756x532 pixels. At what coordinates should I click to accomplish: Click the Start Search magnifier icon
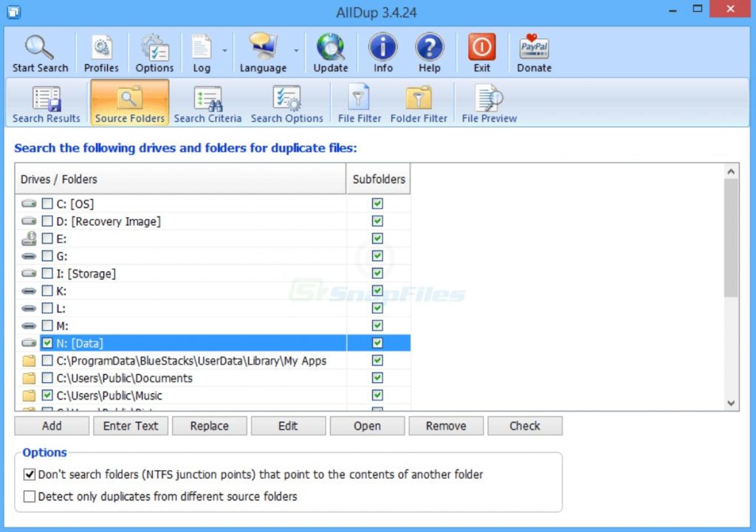[40, 48]
